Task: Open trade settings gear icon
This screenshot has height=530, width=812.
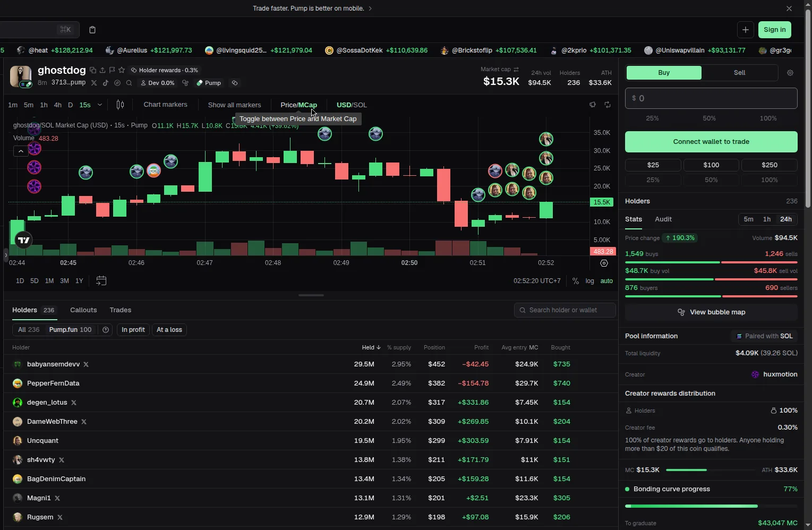Action: (790, 73)
